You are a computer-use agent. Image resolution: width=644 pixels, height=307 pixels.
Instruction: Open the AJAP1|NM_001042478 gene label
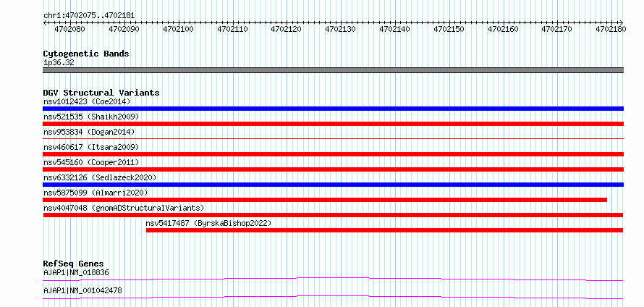click(82, 290)
